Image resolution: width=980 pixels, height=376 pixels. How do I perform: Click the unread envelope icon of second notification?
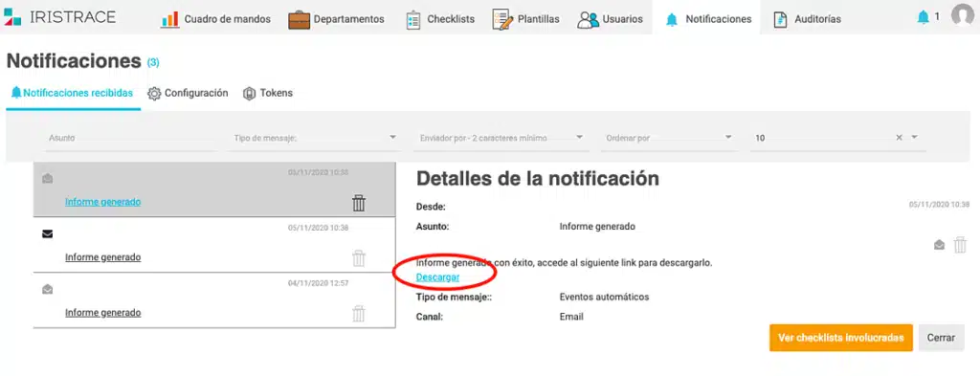point(48,234)
